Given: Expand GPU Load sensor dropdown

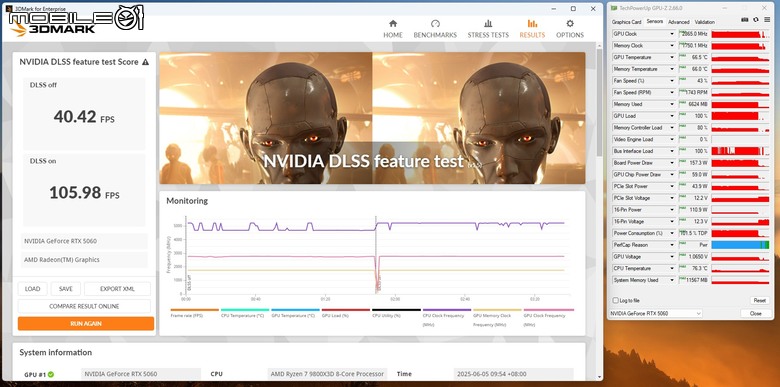Looking at the screenshot, I should click(673, 116).
